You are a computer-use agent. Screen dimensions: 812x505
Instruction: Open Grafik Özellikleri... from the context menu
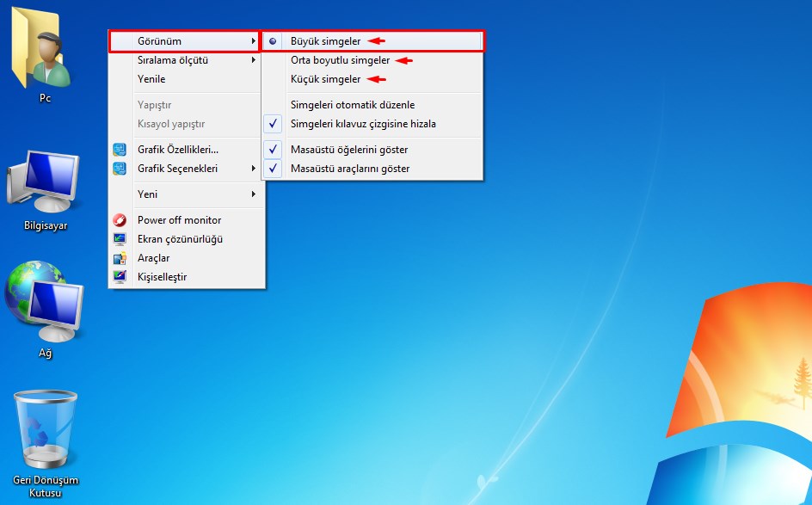177,150
